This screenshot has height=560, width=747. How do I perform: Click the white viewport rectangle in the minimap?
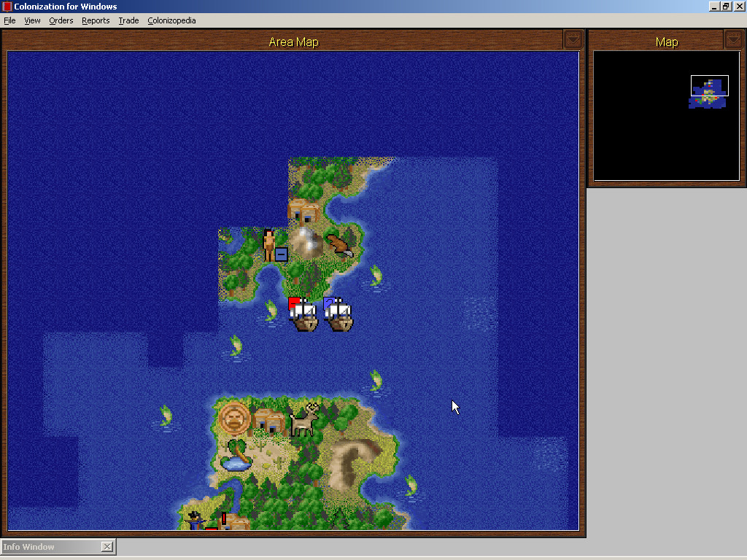point(709,86)
